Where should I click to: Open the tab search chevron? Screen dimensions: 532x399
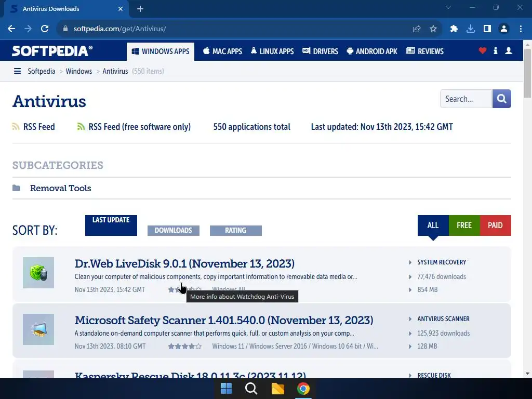(448, 7)
